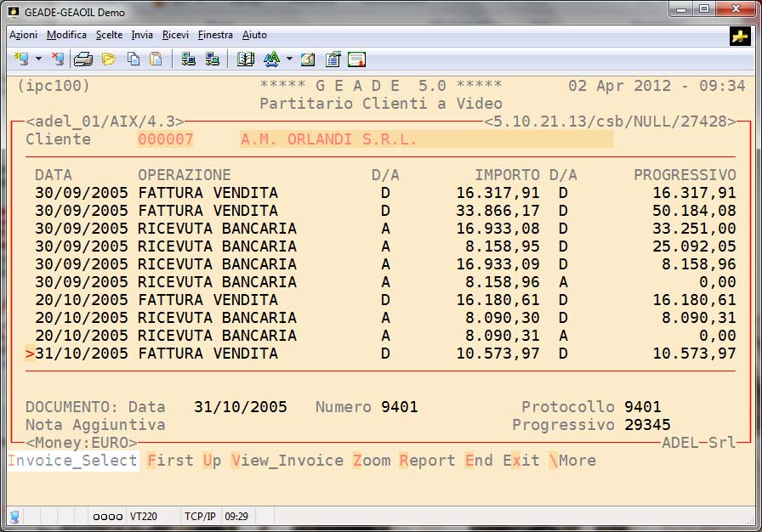Click the paste clipboard icon
Image resolution: width=762 pixels, height=532 pixels.
(156, 59)
